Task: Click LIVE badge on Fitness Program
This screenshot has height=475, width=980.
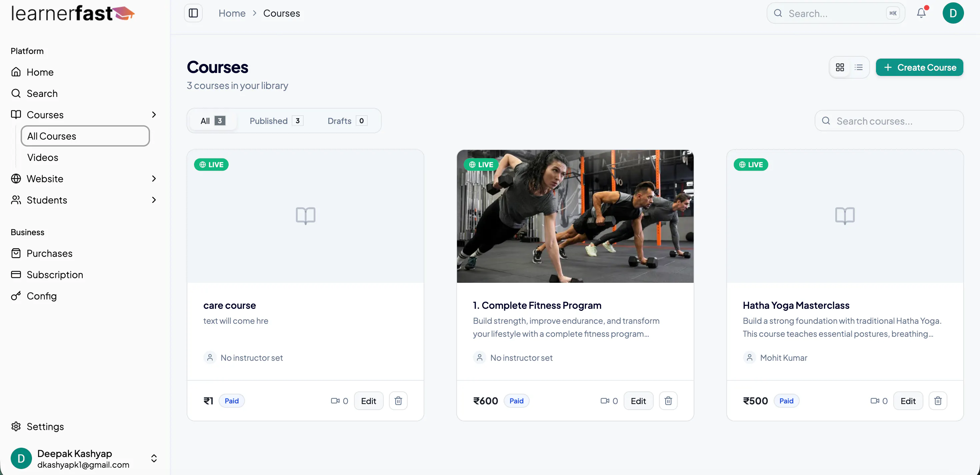Action: (481, 164)
